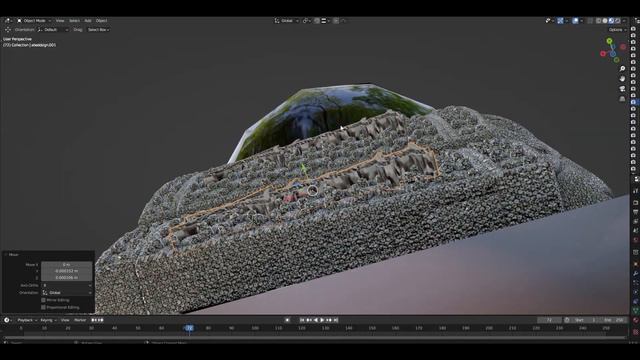Open the Object menu
Image resolution: width=640 pixels, height=360 pixels.
coord(102,20)
